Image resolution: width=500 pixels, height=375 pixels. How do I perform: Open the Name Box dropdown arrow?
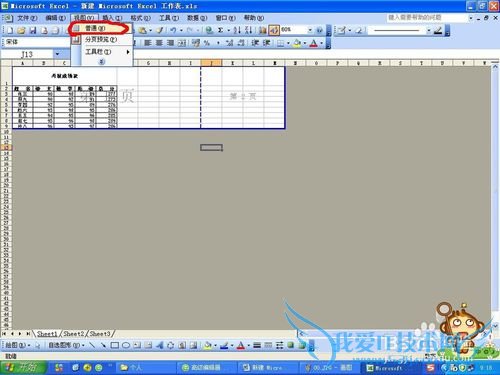[57, 54]
